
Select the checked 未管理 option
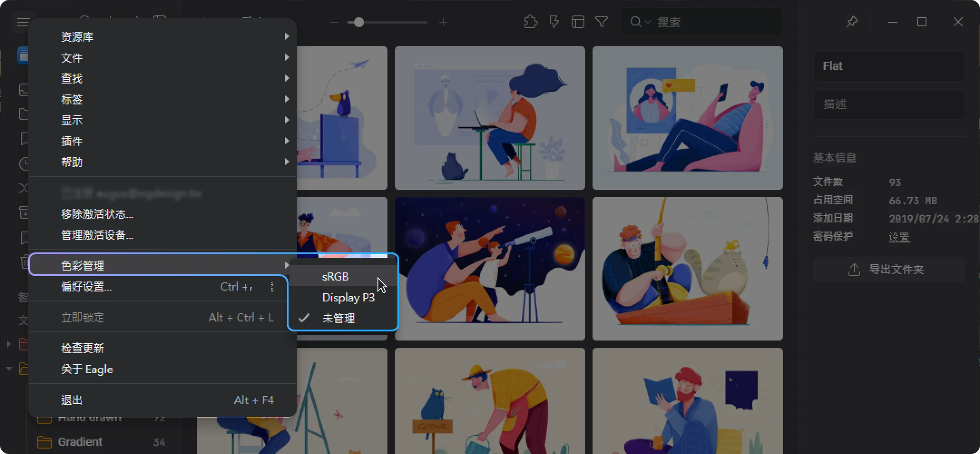[343, 318]
